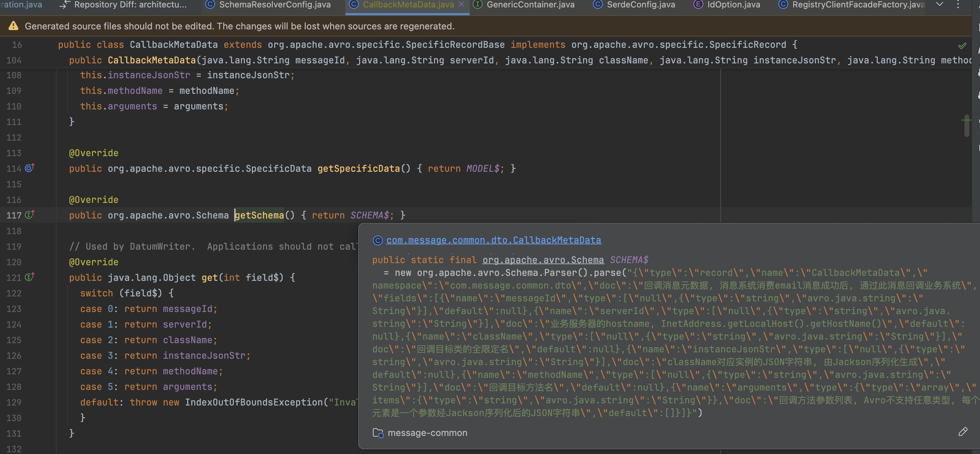Click the SCHEMA$ field name in the popup
980x454 pixels.
pyautogui.click(x=629, y=260)
